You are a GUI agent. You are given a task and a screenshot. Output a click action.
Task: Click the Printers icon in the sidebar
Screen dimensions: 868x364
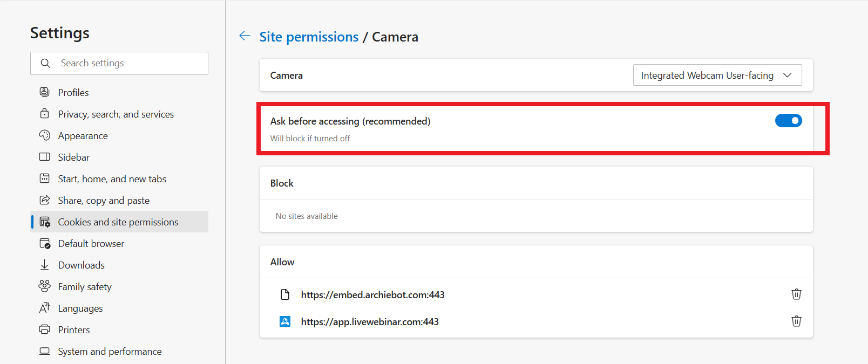click(45, 329)
